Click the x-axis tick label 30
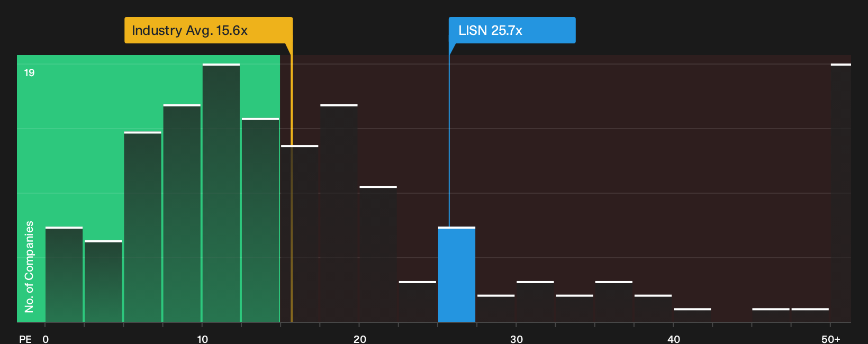 tap(517, 339)
